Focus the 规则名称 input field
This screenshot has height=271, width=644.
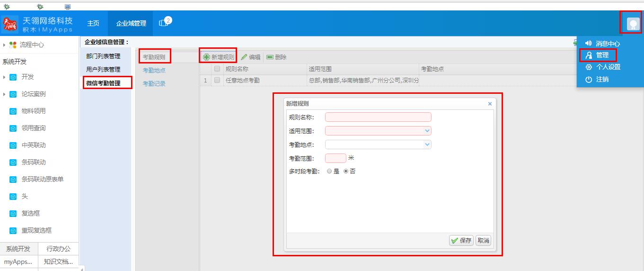point(378,117)
